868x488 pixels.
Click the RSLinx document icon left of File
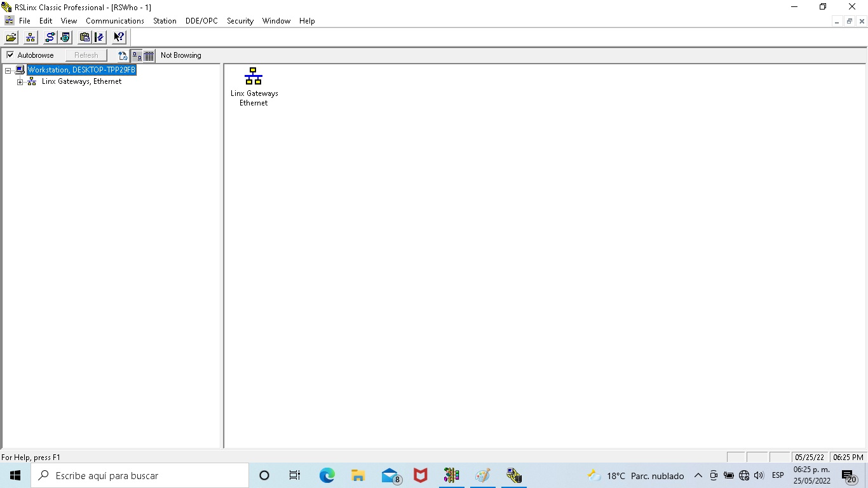pyautogui.click(x=9, y=21)
